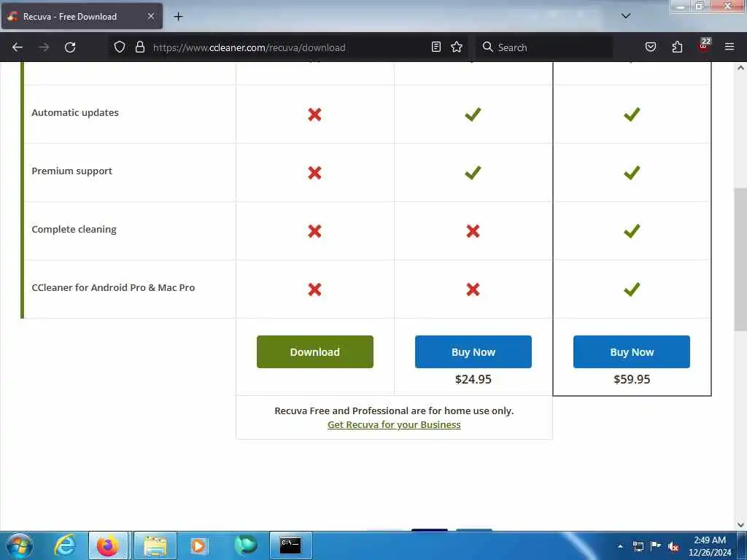747x560 pixels.
Task: Open the Action Center flag icon
Action: click(x=656, y=546)
